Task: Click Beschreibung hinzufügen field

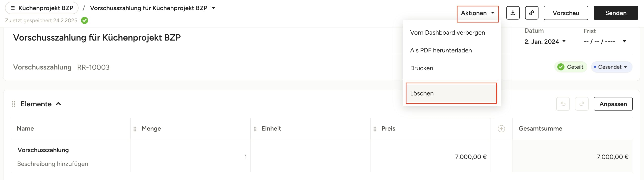Action: 53,164
